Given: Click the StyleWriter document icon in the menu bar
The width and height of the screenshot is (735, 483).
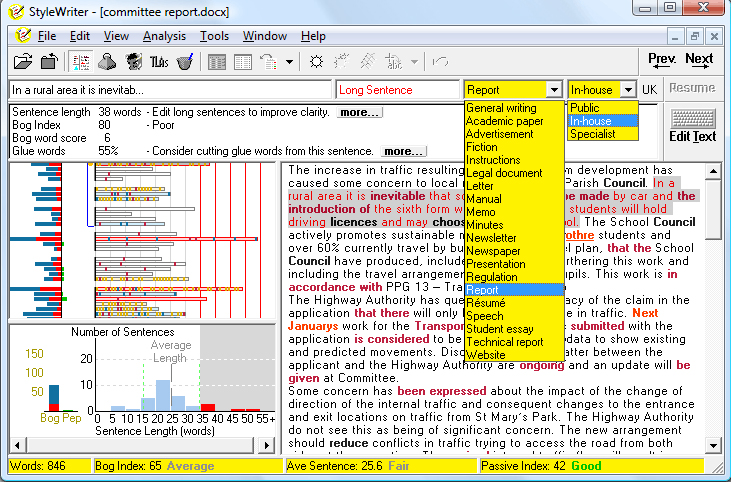Looking at the screenshot, I should point(22,36).
